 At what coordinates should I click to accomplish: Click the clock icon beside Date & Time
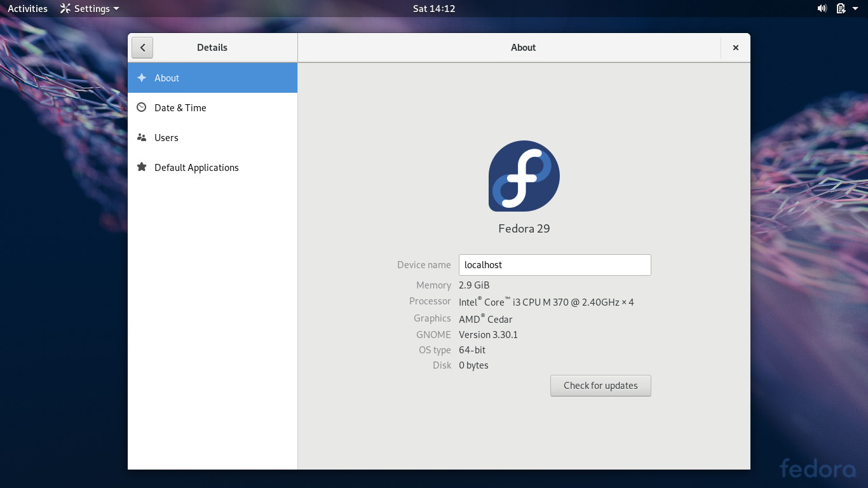(x=142, y=107)
